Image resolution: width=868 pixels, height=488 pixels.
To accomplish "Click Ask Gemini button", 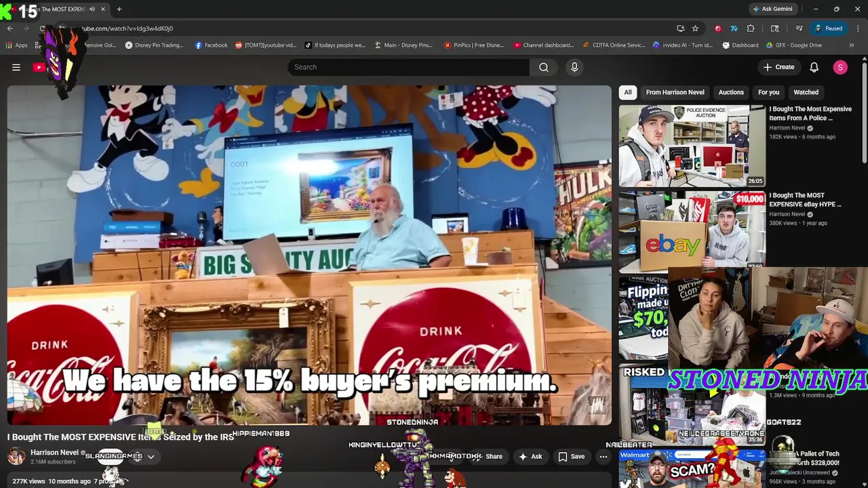I will point(772,9).
